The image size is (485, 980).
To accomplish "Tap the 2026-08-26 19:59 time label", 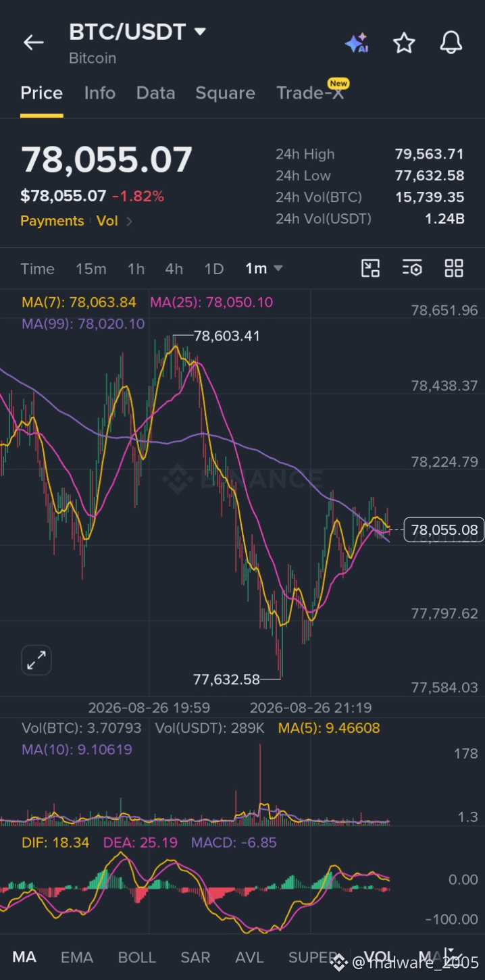I will tap(149, 707).
